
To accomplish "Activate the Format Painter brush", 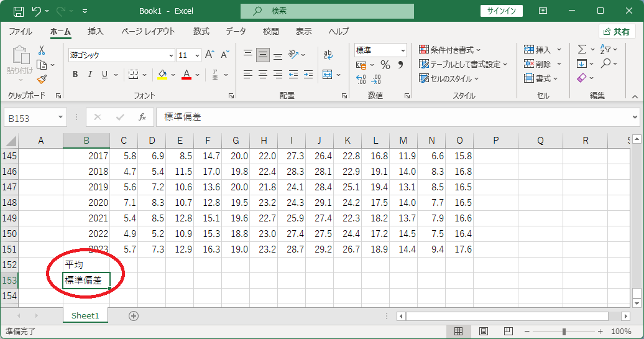I will [x=42, y=79].
